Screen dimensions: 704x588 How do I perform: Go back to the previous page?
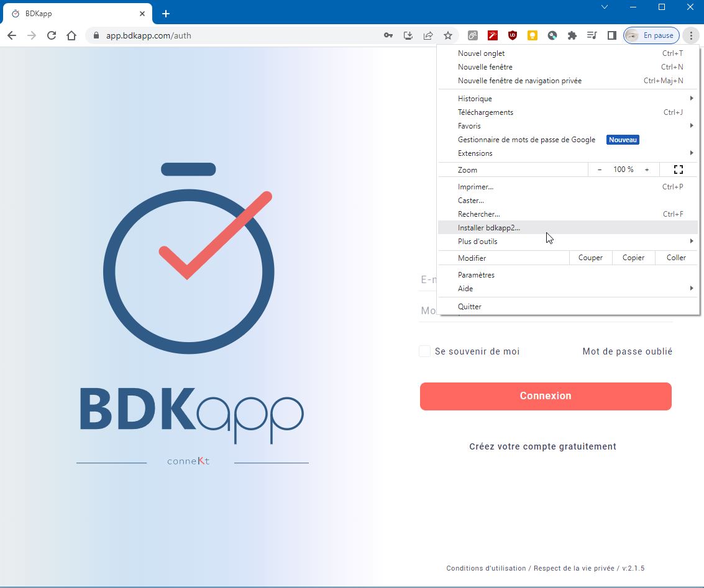(x=12, y=35)
